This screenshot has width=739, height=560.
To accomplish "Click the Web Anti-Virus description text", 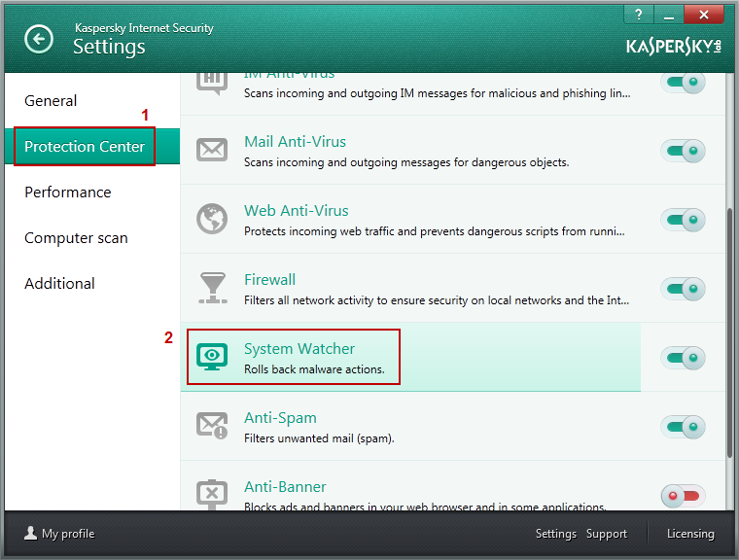I will pos(434,231).
